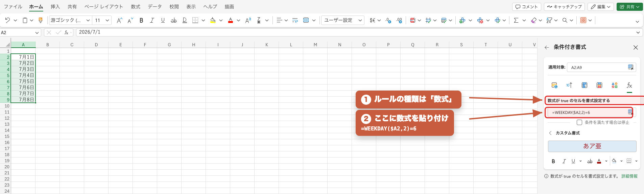The image size is (644, 194).
Task: Click the pane's fill color bucket
Action: (614, 161)
